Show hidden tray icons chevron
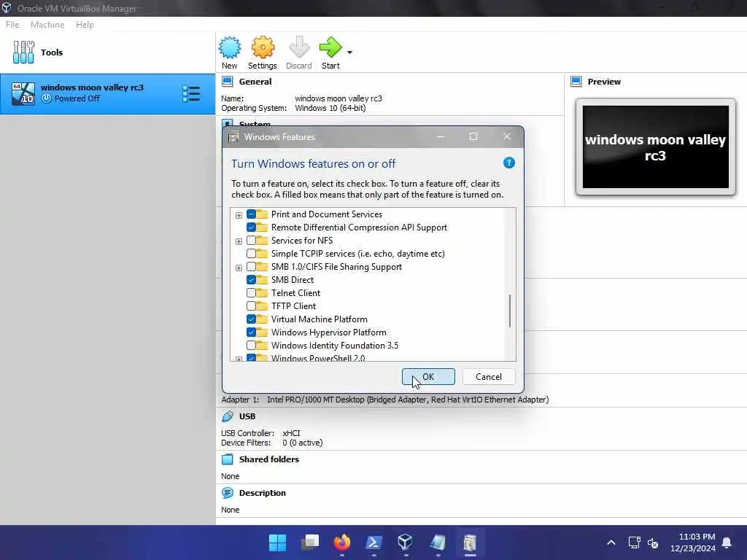 611,542
